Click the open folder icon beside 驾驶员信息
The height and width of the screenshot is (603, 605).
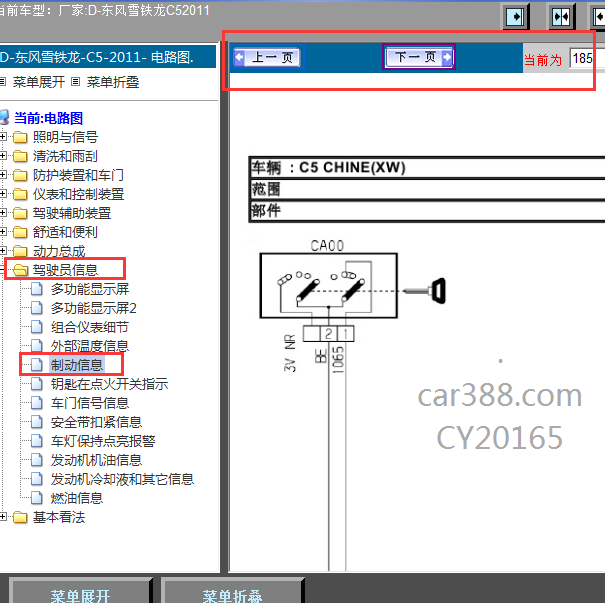pyautogui.click(x=20, y=270)
